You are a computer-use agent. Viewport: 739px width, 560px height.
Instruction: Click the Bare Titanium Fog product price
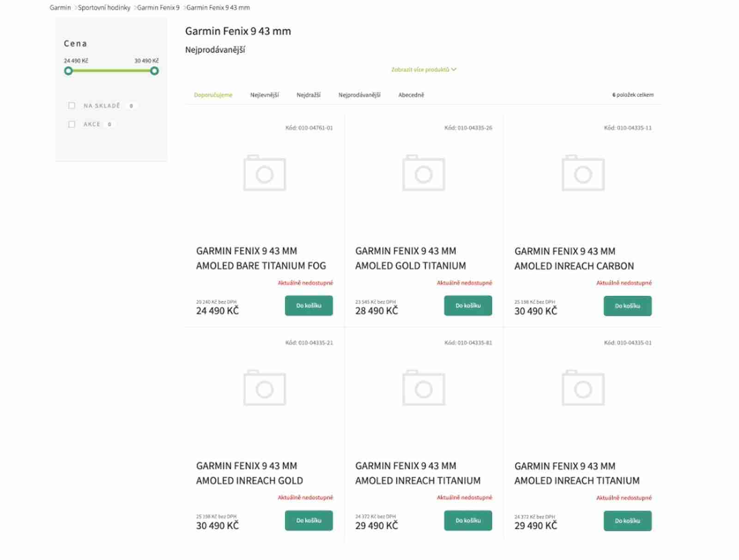tap(218, 311)
